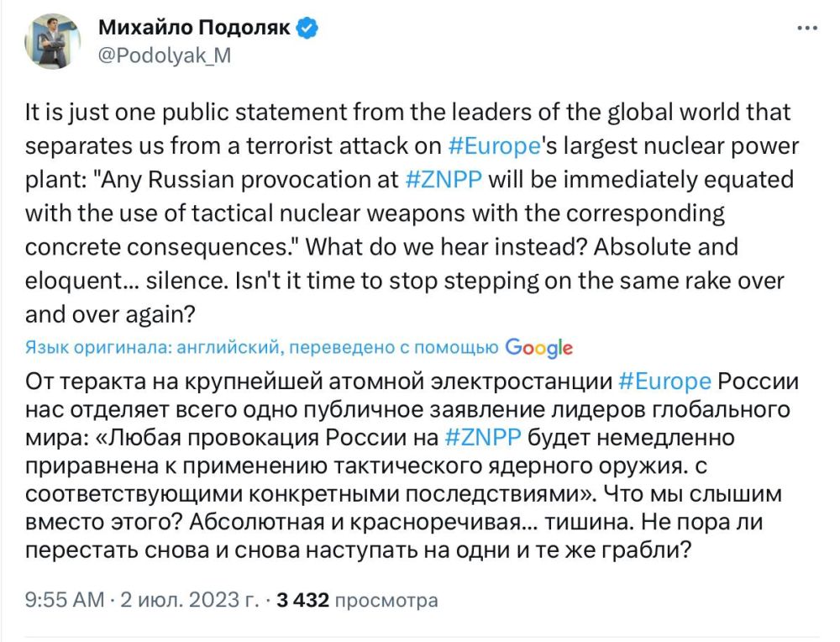Image resolution: width=840 pixels, height=642 pixels.
Task: Open the @Podolyak_M handle
Action: pos(165,55)
